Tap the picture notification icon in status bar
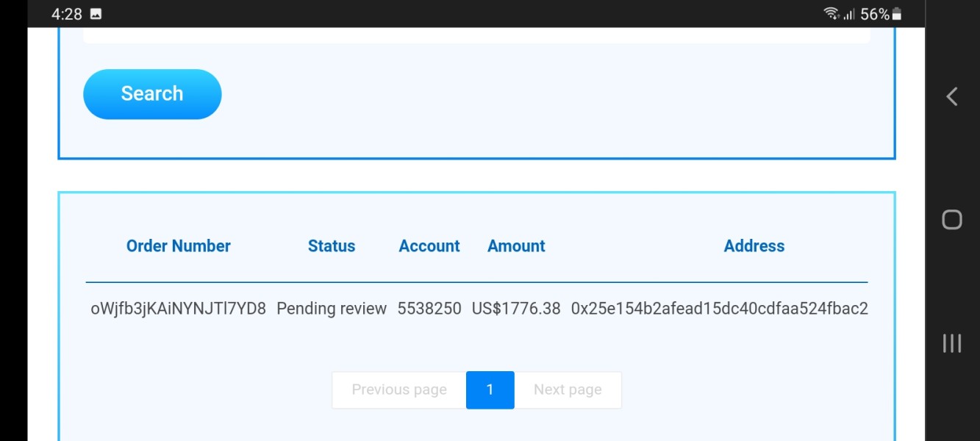 96,14
